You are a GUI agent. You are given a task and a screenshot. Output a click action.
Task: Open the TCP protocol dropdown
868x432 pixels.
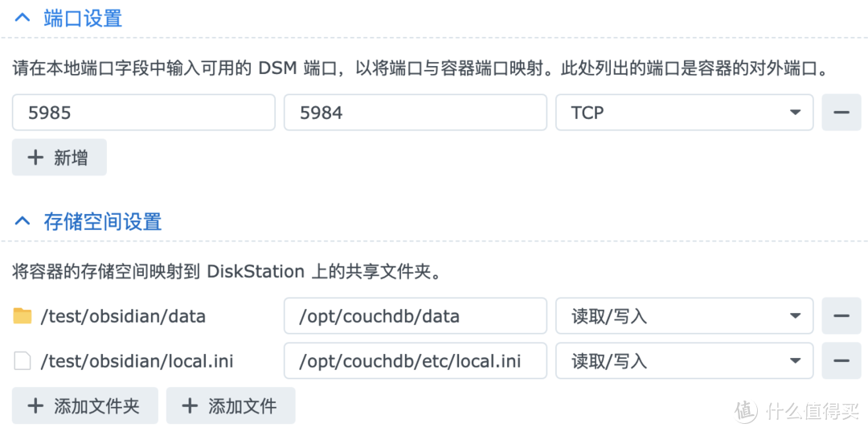click(x=684, y=113)
